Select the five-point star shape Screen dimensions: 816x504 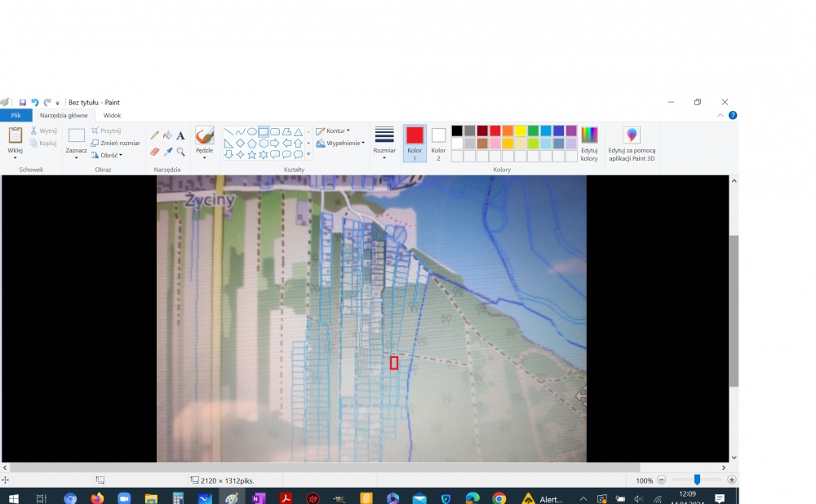pos(252,154)
